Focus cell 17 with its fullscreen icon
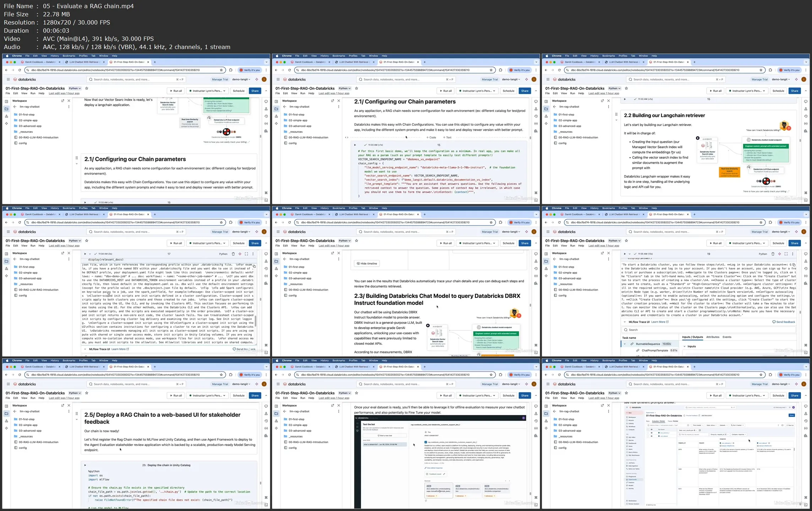The height and width of the screenshot is (511, 812). tap(246, 254)
